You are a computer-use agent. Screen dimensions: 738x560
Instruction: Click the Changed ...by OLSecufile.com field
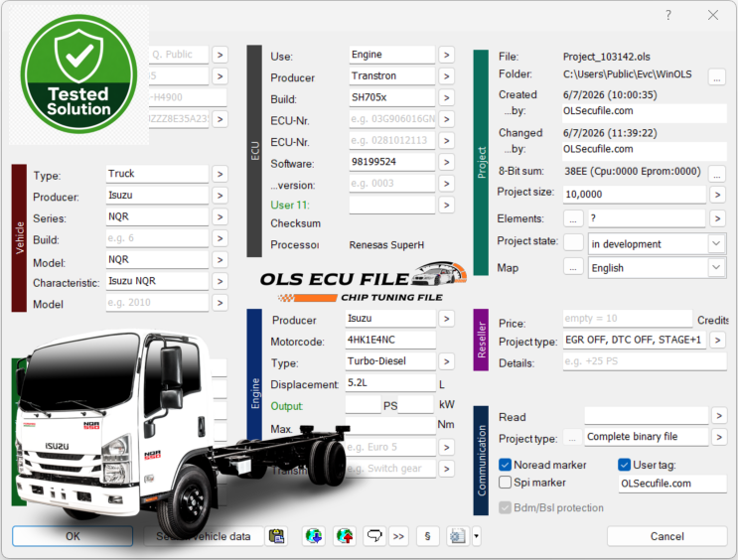click(x=645, y=150)
